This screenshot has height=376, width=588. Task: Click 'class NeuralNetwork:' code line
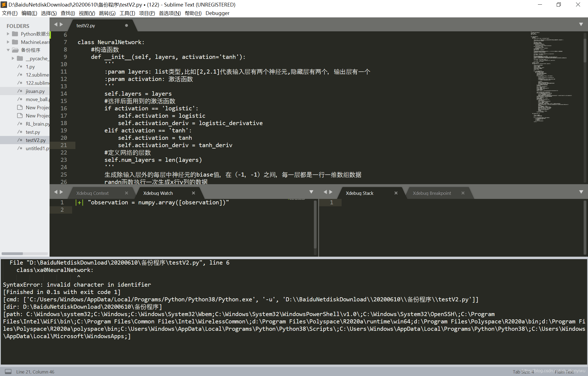click(x=111, y=42)
